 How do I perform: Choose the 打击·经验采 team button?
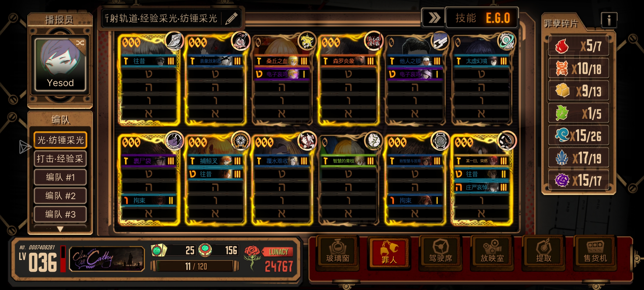(x=60, y=159)
